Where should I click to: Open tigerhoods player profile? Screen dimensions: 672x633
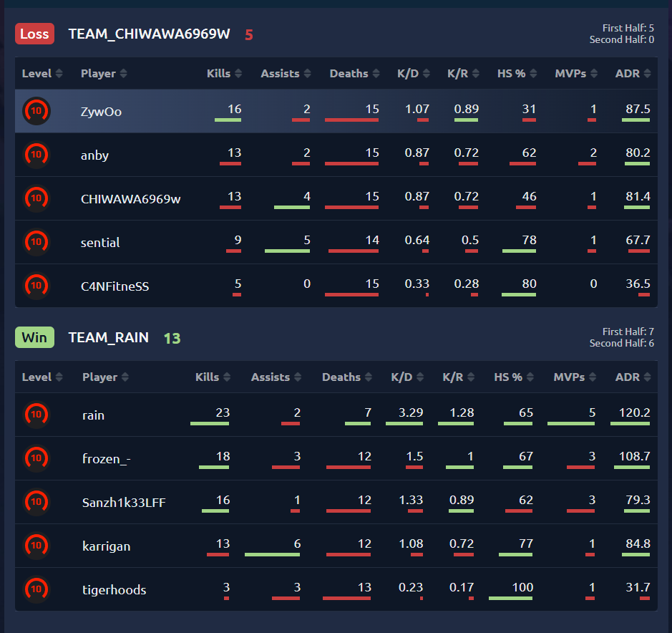coord(115,590)
